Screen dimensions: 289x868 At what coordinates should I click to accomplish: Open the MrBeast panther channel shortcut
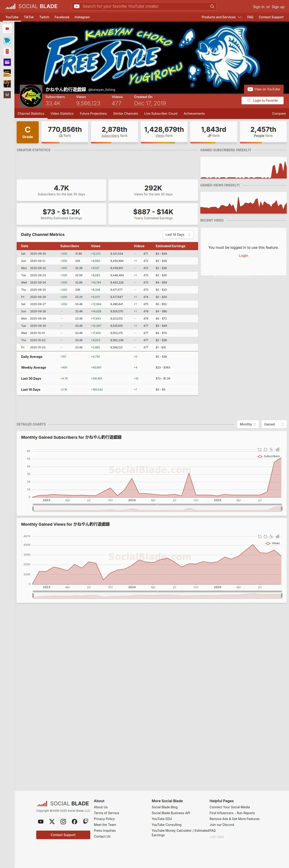point(7,40)
